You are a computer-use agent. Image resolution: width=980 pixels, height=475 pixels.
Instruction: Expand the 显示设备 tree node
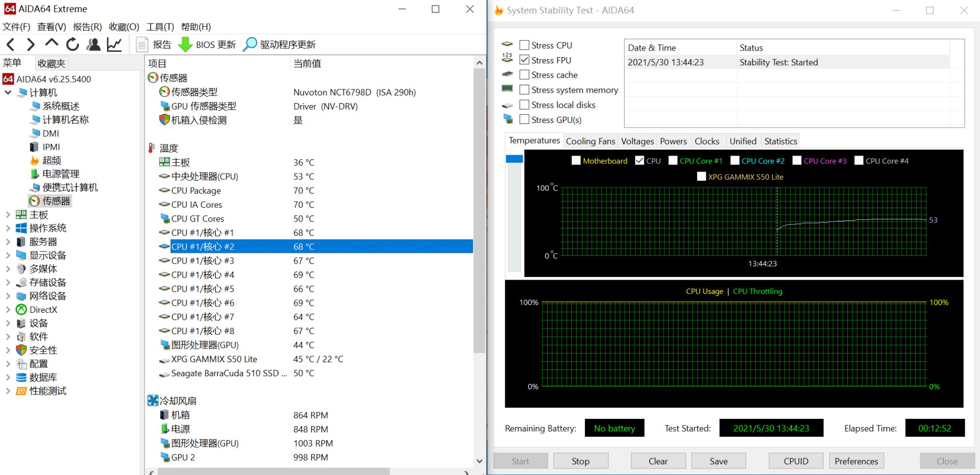coord(8,255)
